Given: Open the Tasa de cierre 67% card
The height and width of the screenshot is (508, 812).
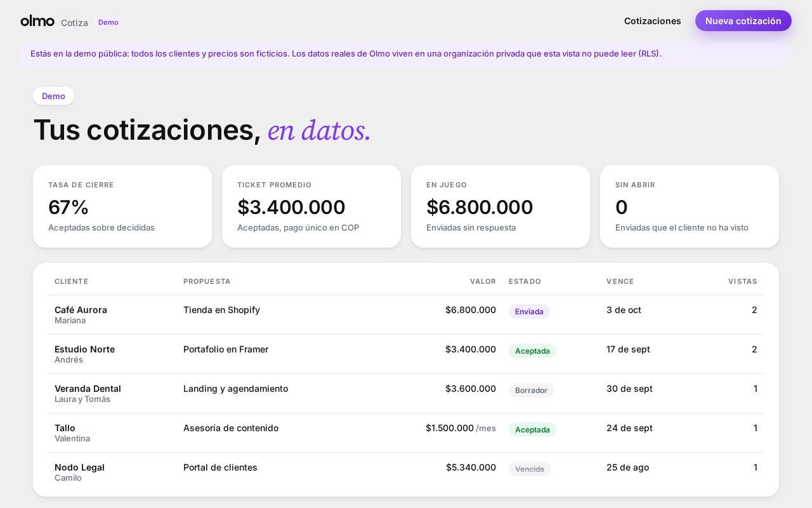Looking at the screenshot, I should click(x=122, y=206).
